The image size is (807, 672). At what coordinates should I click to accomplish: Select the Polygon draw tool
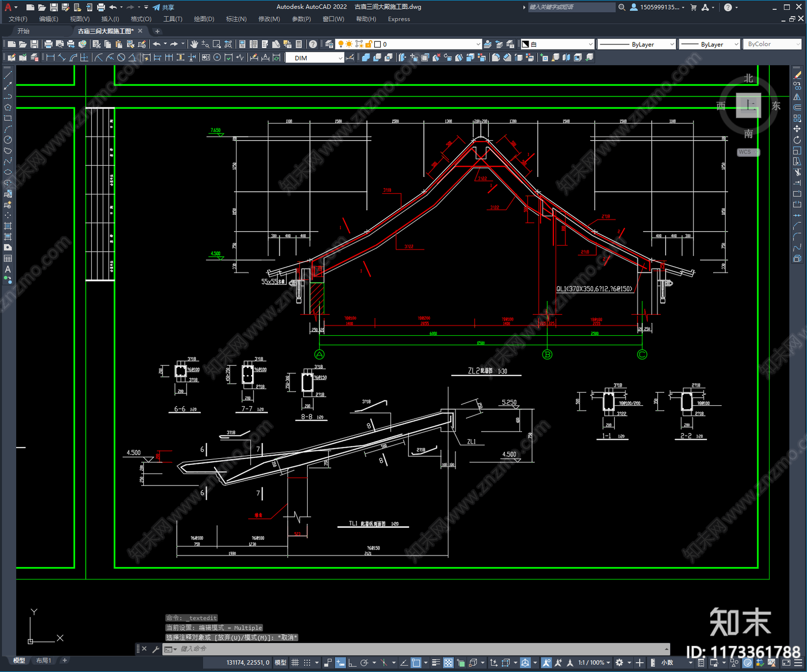click(x=8, y=107)
